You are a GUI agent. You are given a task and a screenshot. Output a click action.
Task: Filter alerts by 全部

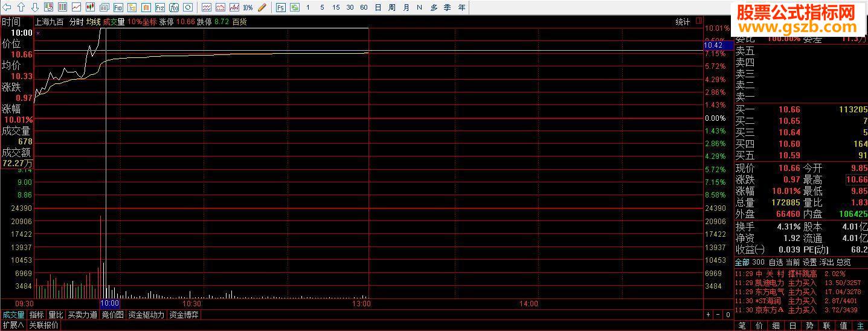[742, 262]
